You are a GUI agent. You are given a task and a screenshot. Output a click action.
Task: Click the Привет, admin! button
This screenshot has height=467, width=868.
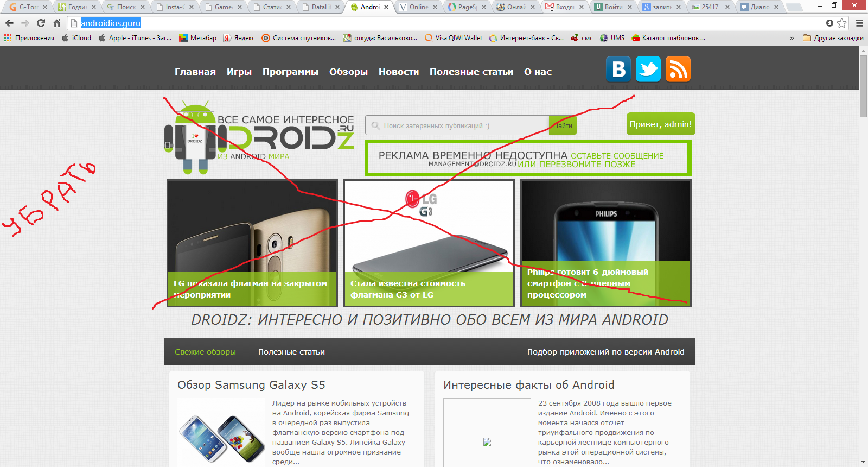[661, 124]
